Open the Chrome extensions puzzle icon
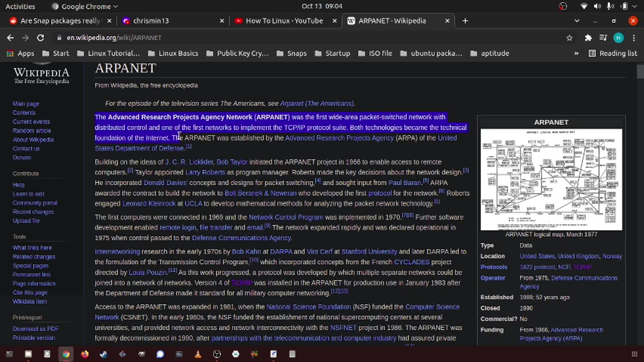This screenshot has height=362, width=644. (588, 38)
